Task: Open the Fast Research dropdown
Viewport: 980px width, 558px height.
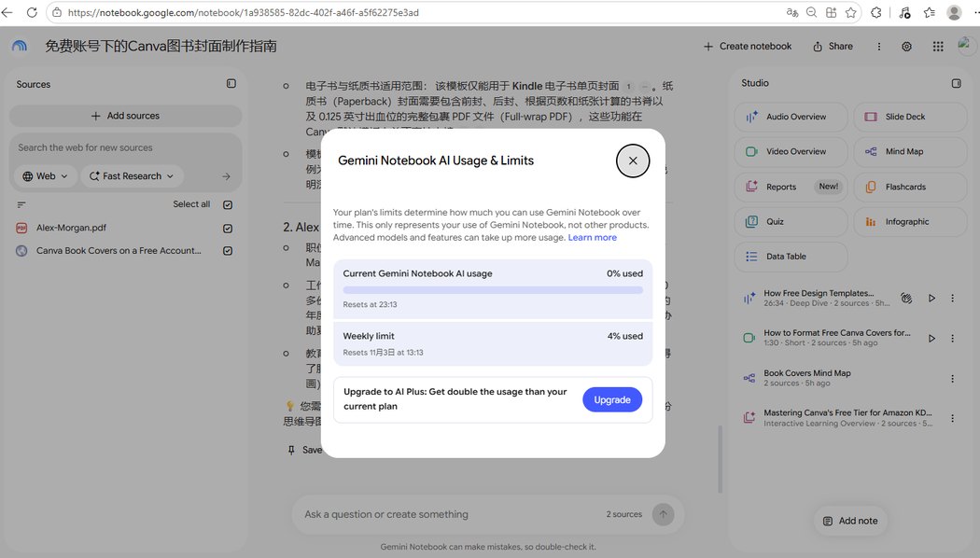Action: pyautogui.click(x=132, y=176)
